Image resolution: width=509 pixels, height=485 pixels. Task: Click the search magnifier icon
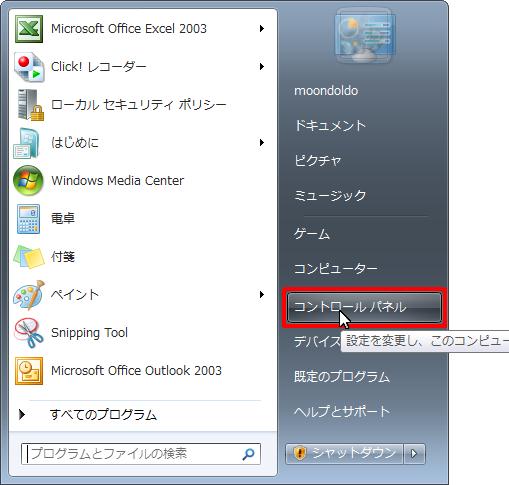(248, 454)
